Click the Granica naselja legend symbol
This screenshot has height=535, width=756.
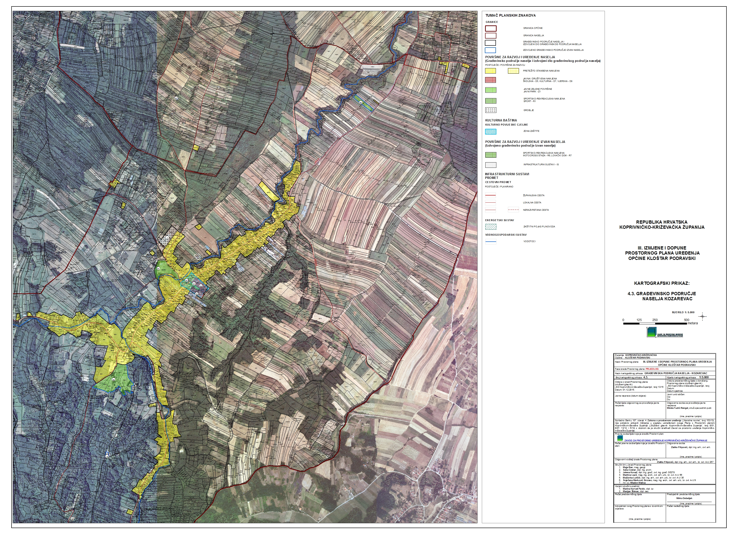click(490, 36)
